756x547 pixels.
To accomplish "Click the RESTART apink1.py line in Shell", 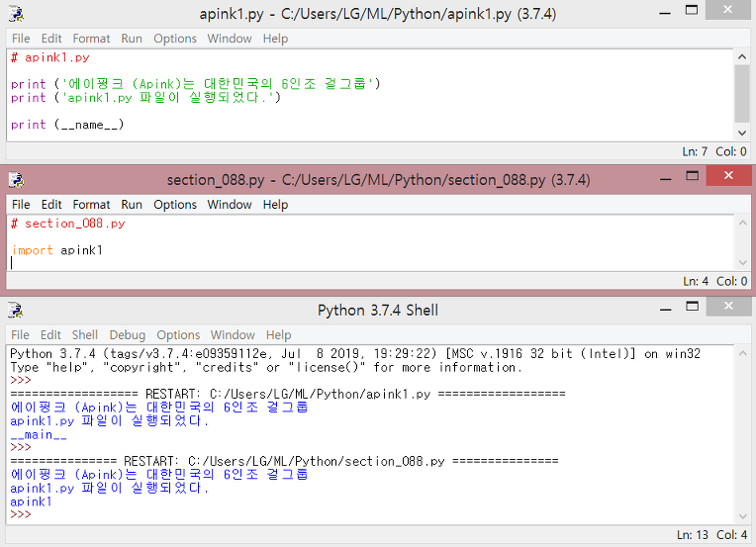I will coord(287,395).
